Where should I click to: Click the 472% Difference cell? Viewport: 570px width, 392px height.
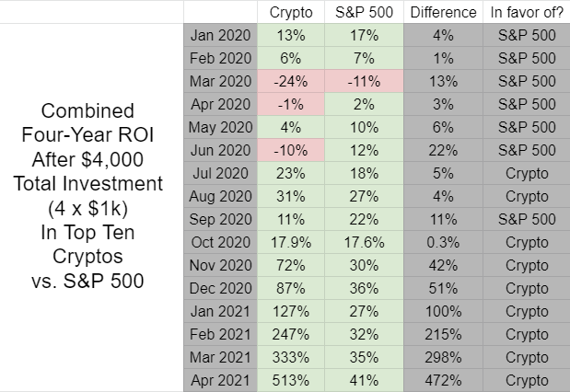pos(443,380)
